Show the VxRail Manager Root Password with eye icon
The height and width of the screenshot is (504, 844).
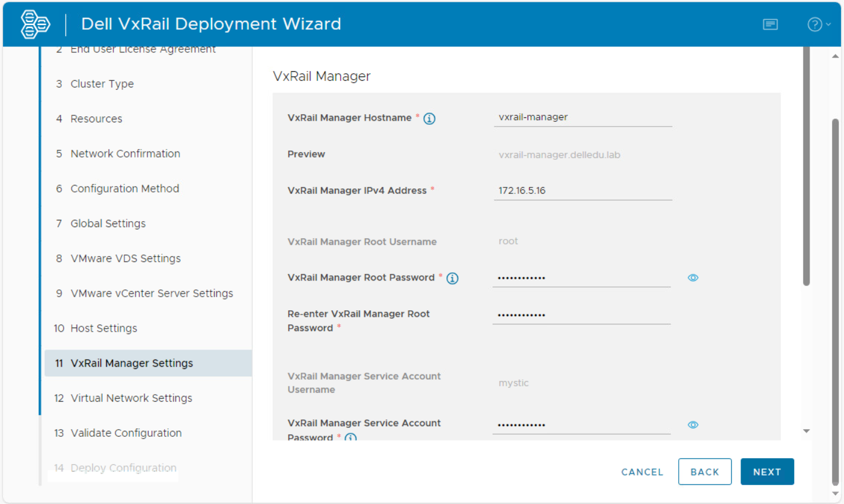(x=692, y=278)
